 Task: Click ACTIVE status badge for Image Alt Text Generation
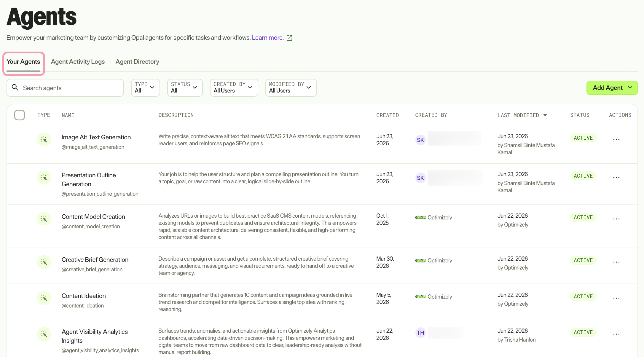[583, 138]
